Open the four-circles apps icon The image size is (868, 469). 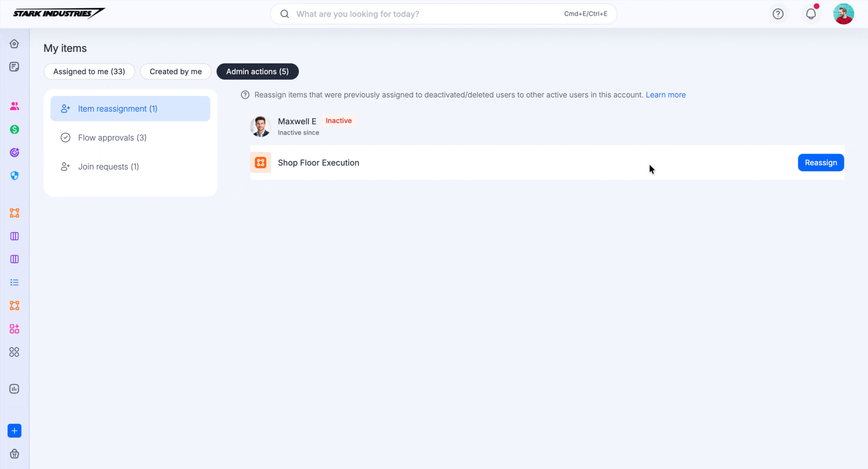tap(14, 352)
